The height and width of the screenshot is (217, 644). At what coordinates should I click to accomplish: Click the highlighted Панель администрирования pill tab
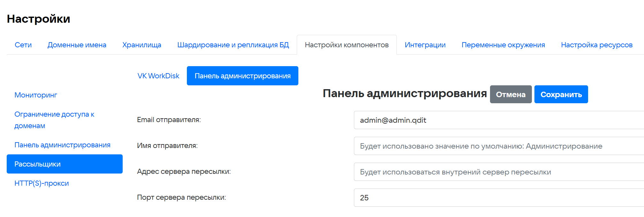[x=242, y=76]
